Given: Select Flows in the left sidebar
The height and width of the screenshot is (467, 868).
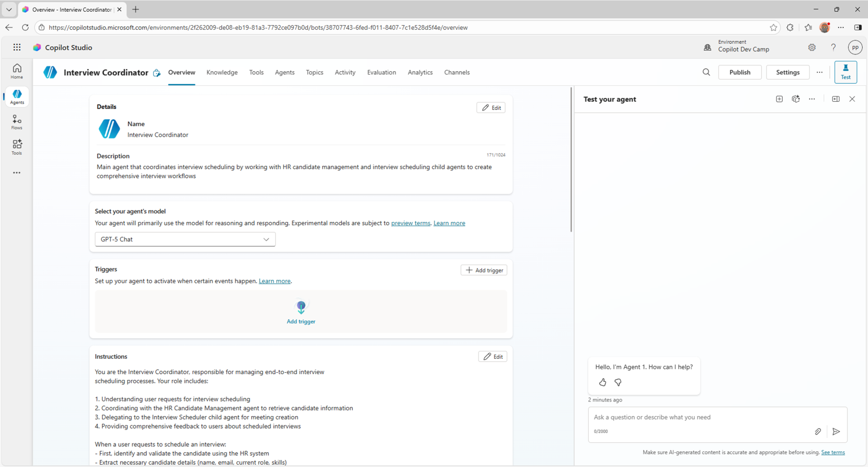Looking at the screenshot, I should (x=16, y=122).
